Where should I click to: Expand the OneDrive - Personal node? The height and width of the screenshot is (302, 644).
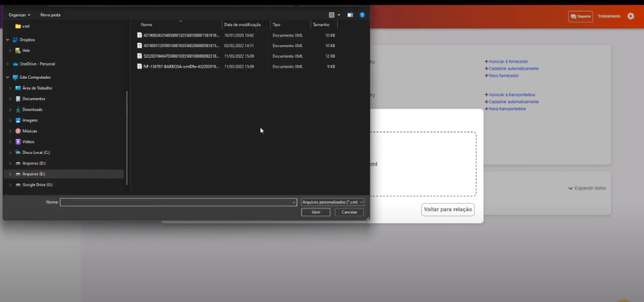(7, 64)
